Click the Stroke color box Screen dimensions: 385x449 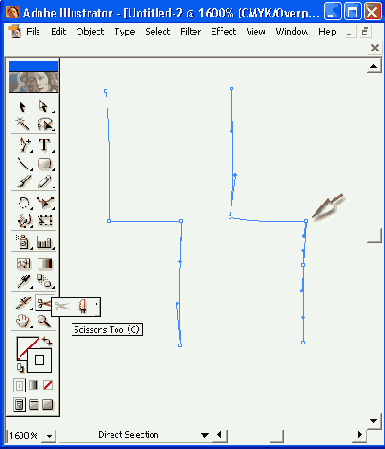39,360
